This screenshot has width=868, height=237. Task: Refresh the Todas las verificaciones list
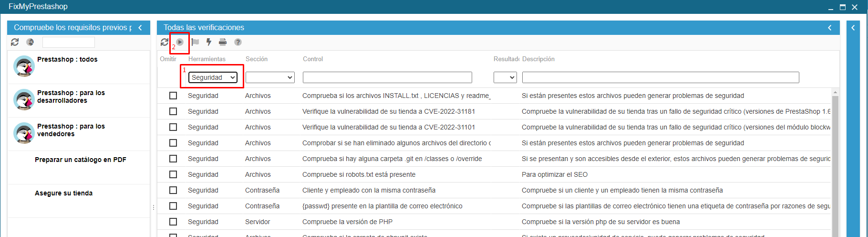tap(165, 42)
